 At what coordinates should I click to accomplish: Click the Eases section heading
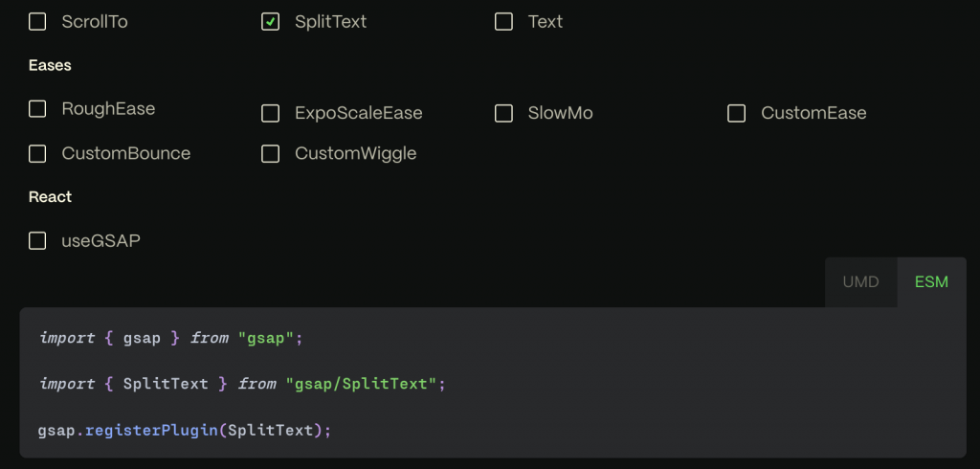(51, 65)
